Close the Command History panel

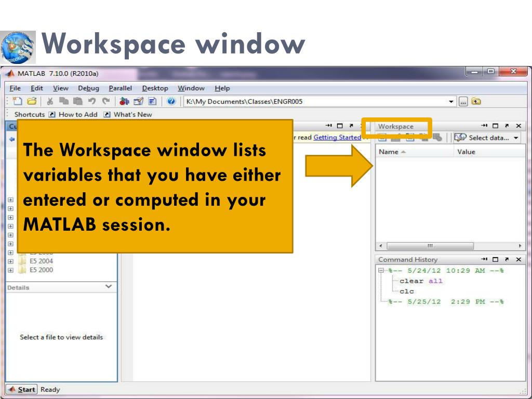[518, 260]
